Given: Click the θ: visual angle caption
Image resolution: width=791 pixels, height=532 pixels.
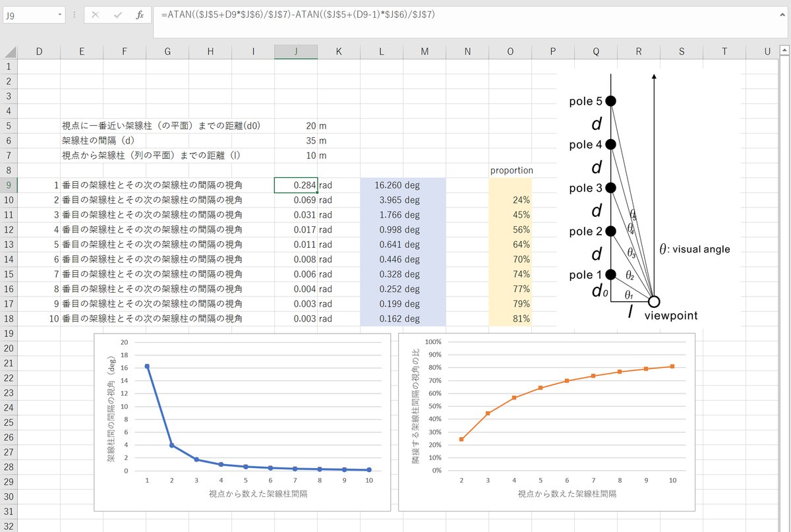Looking at the screenshot, I should tap(695, 249).
